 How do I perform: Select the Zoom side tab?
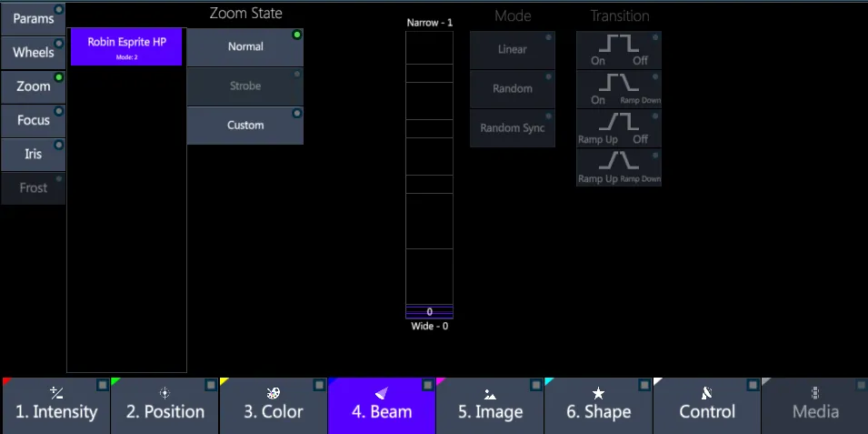pos(34,86)
